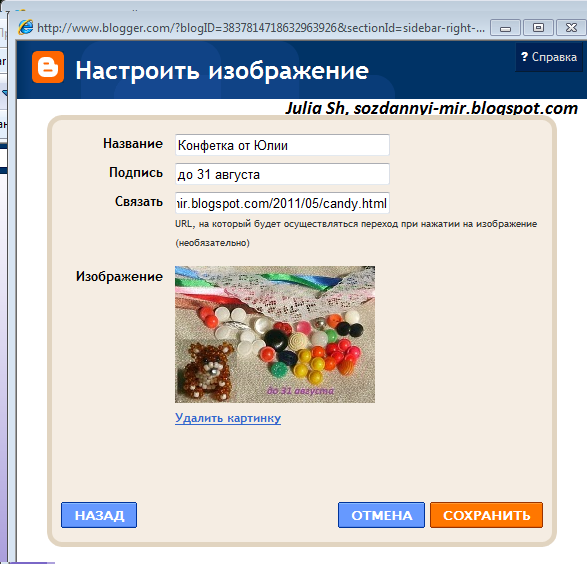Screen dimensions: 587x564
Task: Save with the СОХРАНИТЬ button
Action: (x=487, y=515)
